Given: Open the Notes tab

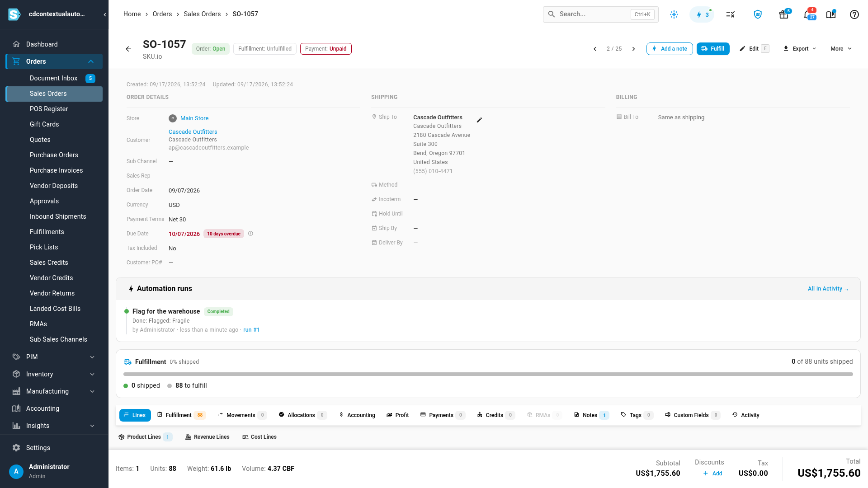Looking at the screenshot, I should coord(592,415).
